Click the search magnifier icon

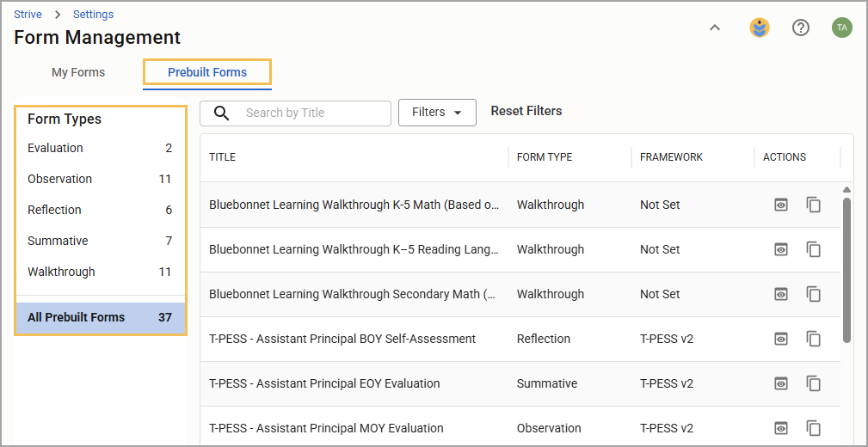click(222, 113)
